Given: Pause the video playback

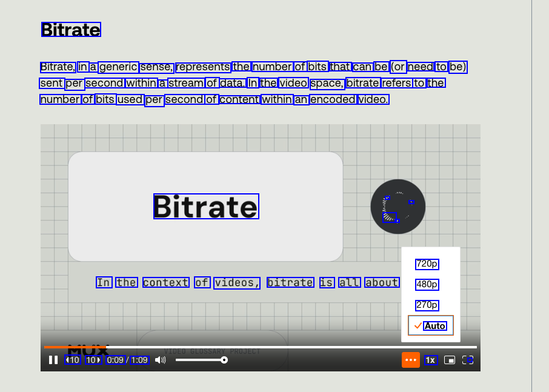Looking at the screenshot, I should click(x=53, y=360).
